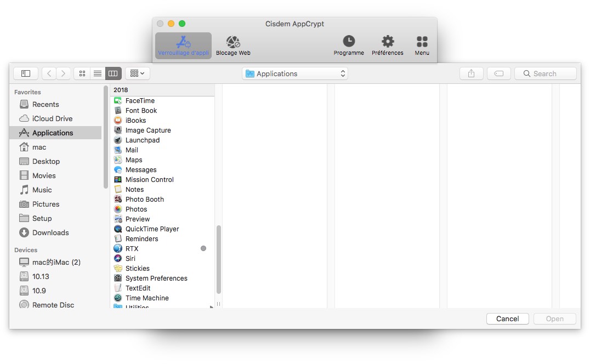Switch to icon view mode
The image size is (590, 364).
[x=82, y=73]
